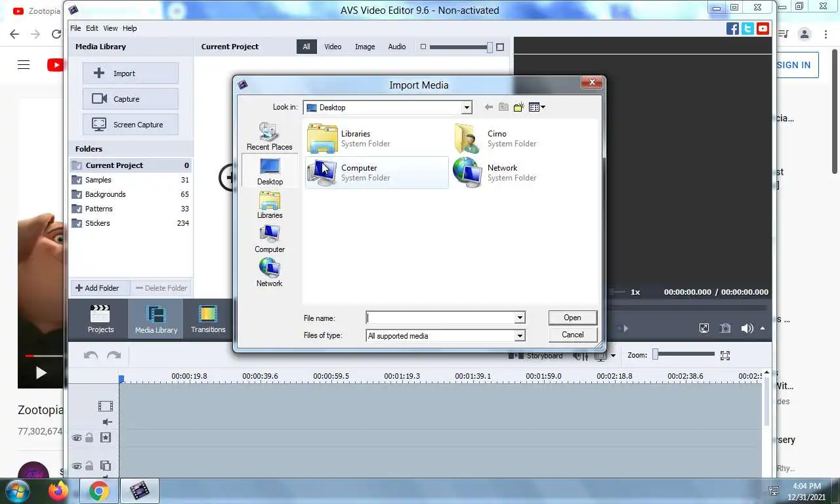This screenshot has height=504, width=840.
Task: Switch timeline to Storyboard view
Action: pyautogui.click(x=537, y=356)
